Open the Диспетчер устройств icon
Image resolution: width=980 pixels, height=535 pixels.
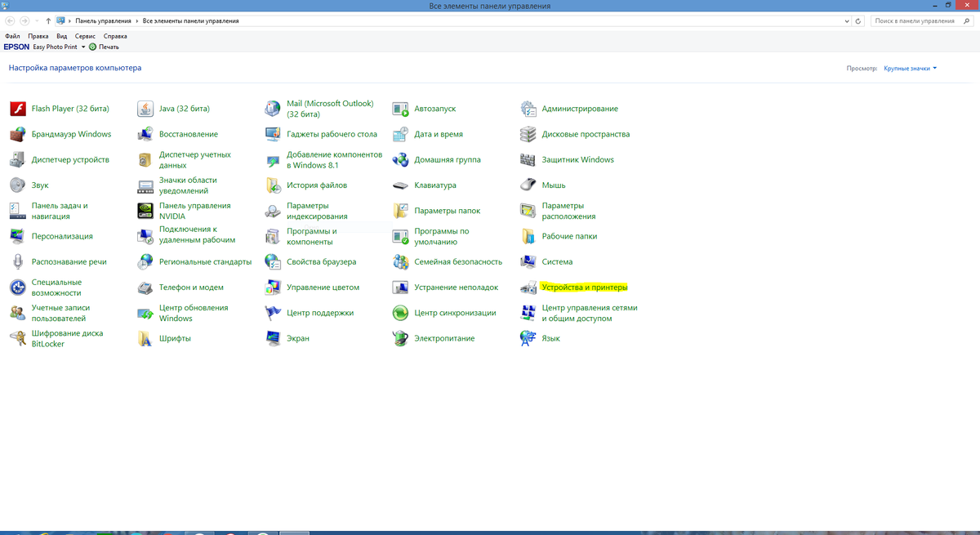[x=18, y=160]
